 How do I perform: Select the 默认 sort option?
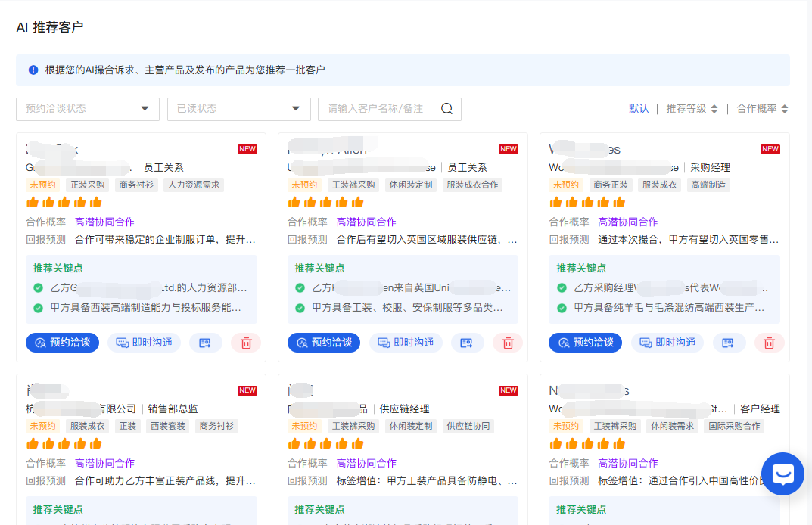[639, 109]
